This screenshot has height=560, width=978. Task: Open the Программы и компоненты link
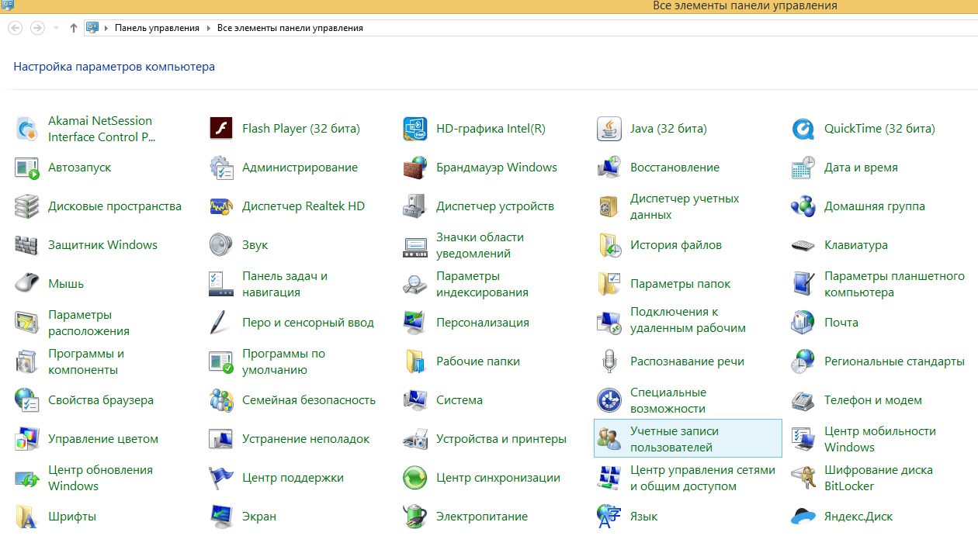86,361
